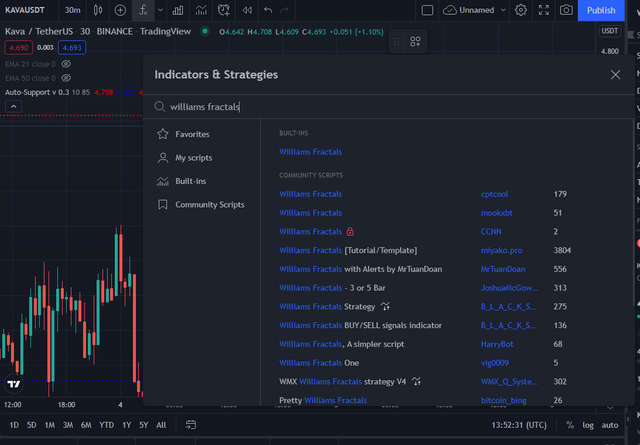Open the Unnamed cloud layout menu
Viewport: 640px width, 445px height.
tap(474, 10)
